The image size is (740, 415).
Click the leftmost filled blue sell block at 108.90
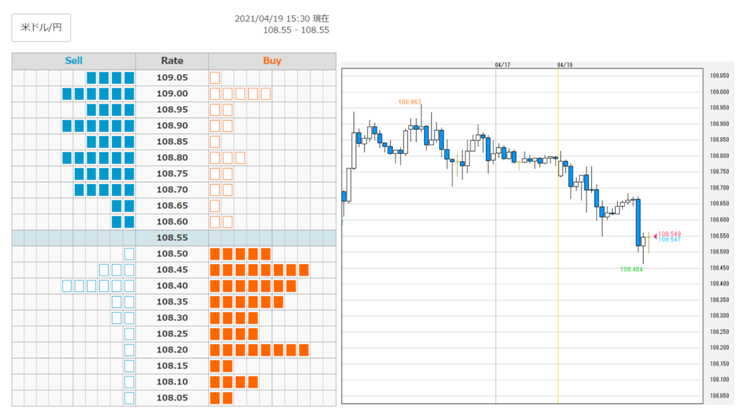tap(67, 126)
